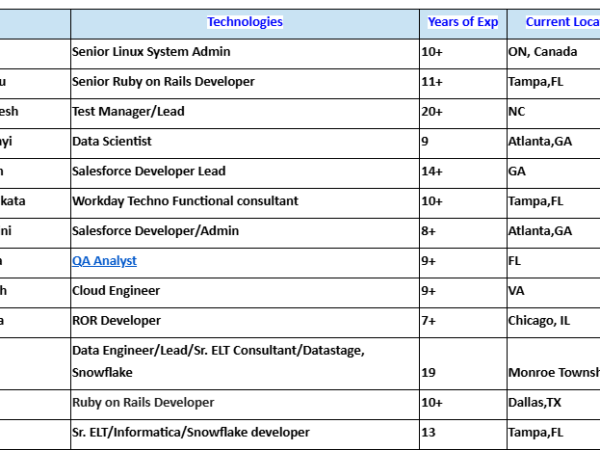The image size is (600, 450).
Task: Select the Senior Linux System Admin cell
Action: click(245, 54)
